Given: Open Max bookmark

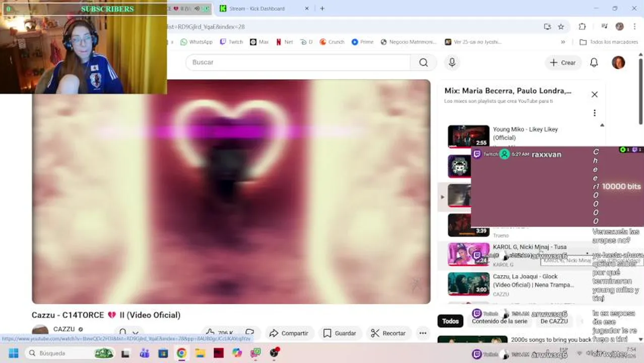Looking at the screenshot, I should click(260, 42).
